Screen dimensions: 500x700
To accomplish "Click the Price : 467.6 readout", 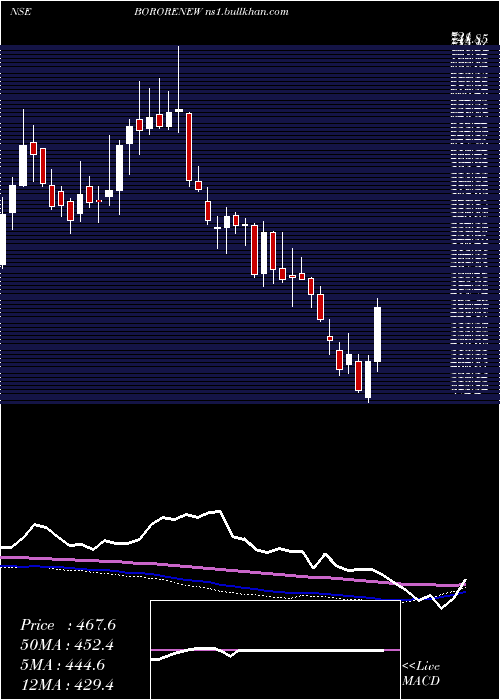I will 68,625.
